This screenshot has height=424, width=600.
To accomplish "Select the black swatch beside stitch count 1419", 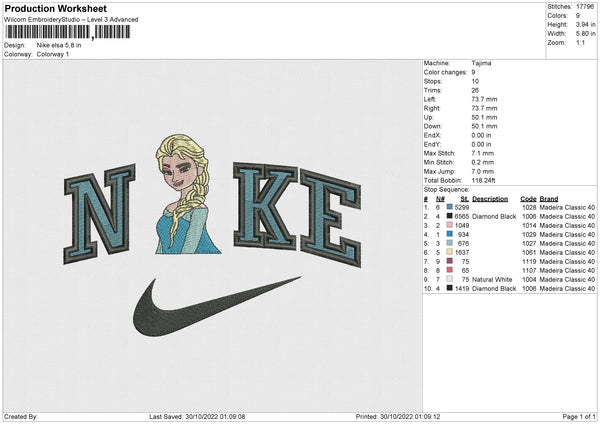I will [x=450, y=288].
